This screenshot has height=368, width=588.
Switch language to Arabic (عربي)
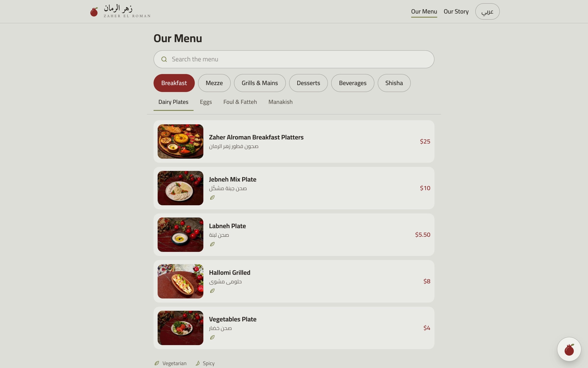[x=487, y=12]
